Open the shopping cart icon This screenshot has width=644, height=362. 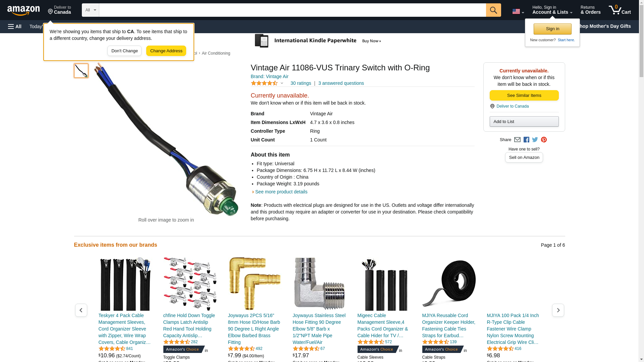click(620, 10)
